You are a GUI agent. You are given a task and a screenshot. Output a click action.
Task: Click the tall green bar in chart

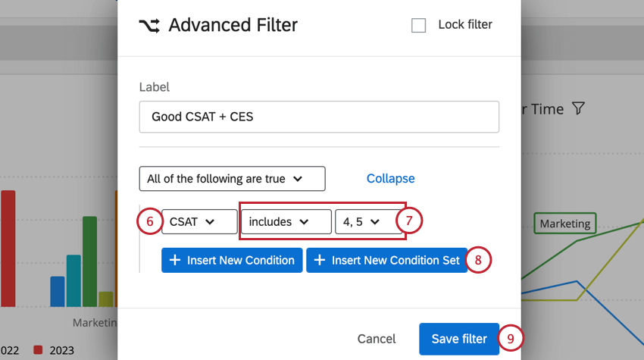[89, 260]
